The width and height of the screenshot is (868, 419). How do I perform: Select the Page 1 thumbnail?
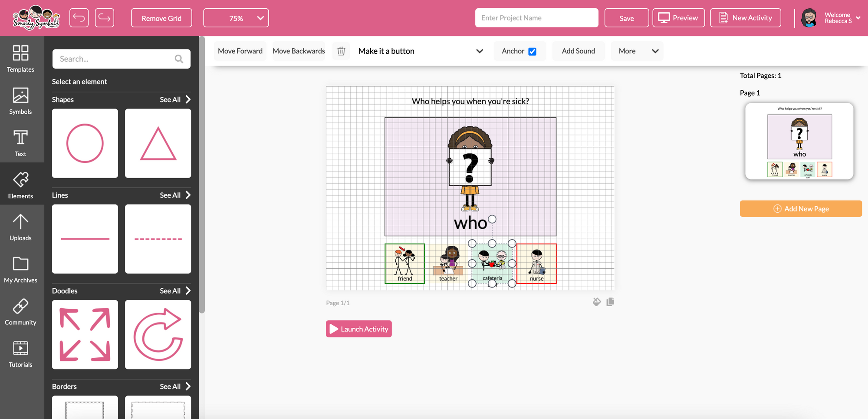pos(799,142)
